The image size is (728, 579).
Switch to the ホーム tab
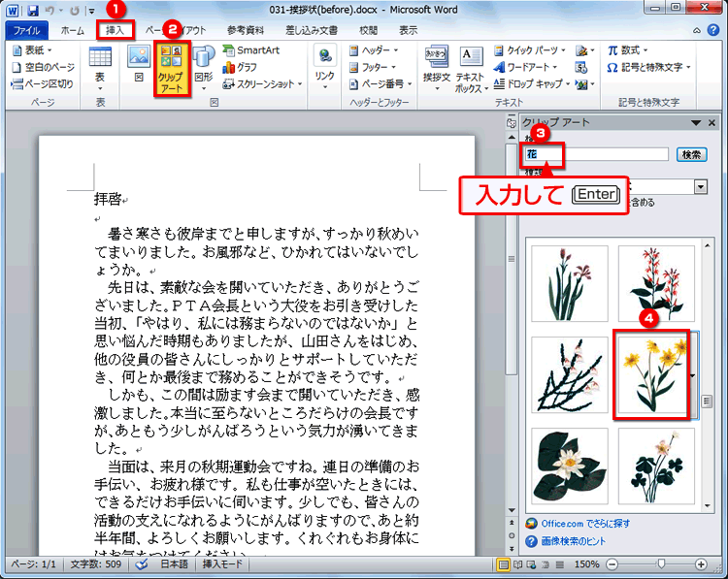click(73, 31)
